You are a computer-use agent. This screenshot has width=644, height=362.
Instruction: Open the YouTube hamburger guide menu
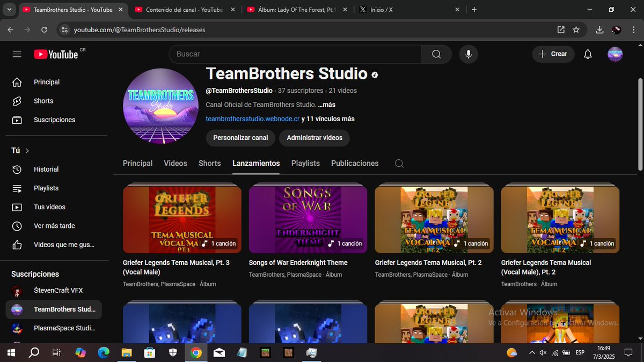click(17, 54)
